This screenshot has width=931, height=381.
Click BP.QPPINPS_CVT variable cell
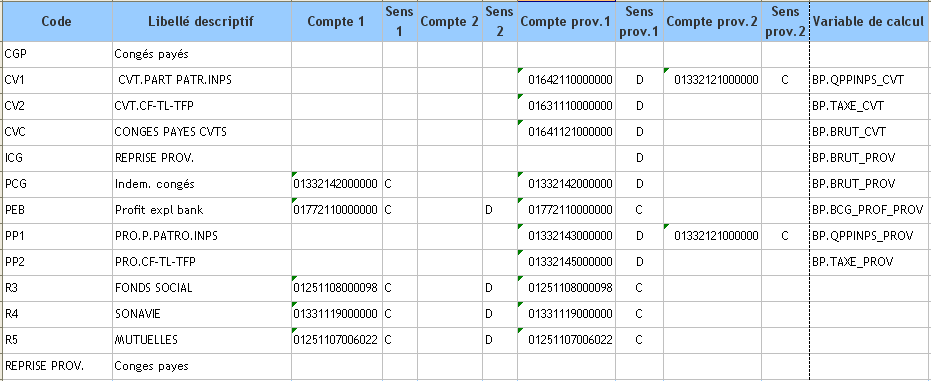click(869, 80)
